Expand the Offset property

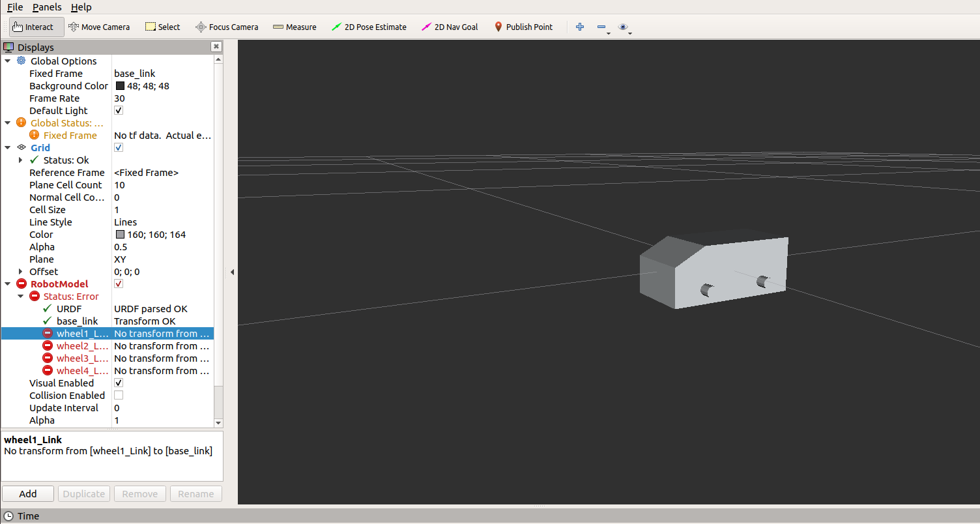point(21,271)
